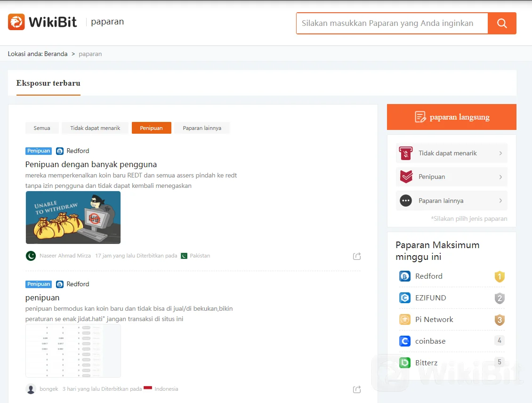Click the Tidak dapat menarik sidebar icon
Screen dimensions: 532x403
406,153
